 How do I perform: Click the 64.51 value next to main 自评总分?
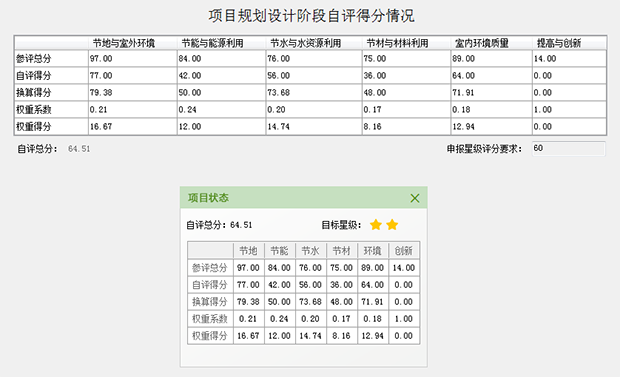coord(79,149)
